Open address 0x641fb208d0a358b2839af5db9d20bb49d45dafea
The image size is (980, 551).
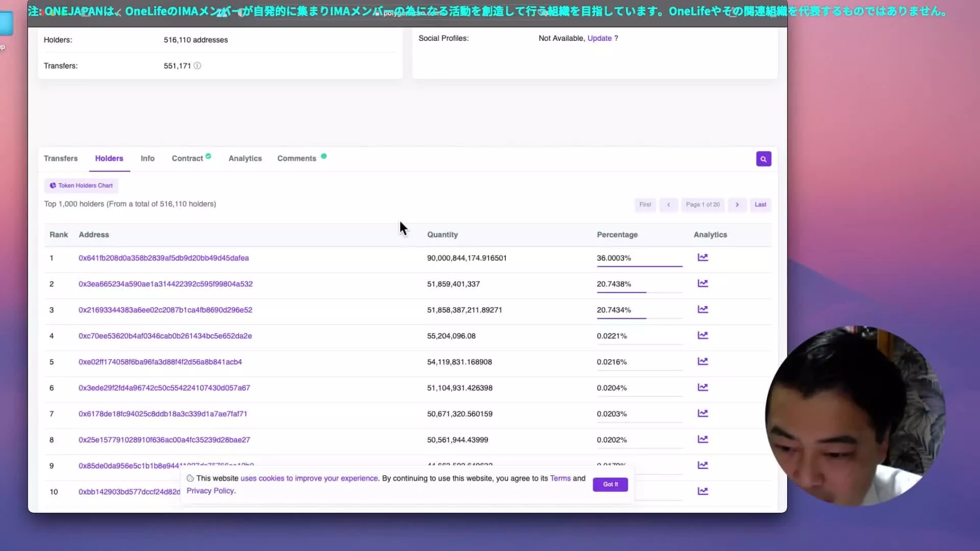click(x=163, y=258)
